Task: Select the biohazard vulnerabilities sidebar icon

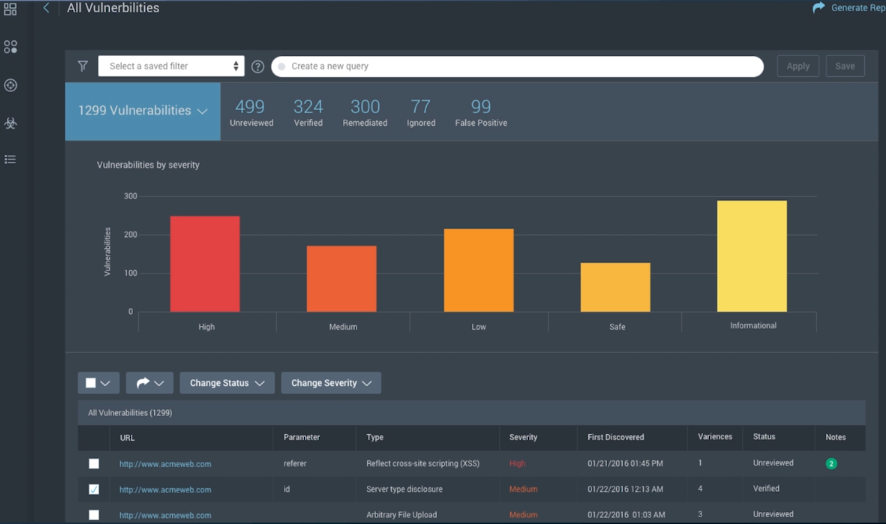Action: 10,123
